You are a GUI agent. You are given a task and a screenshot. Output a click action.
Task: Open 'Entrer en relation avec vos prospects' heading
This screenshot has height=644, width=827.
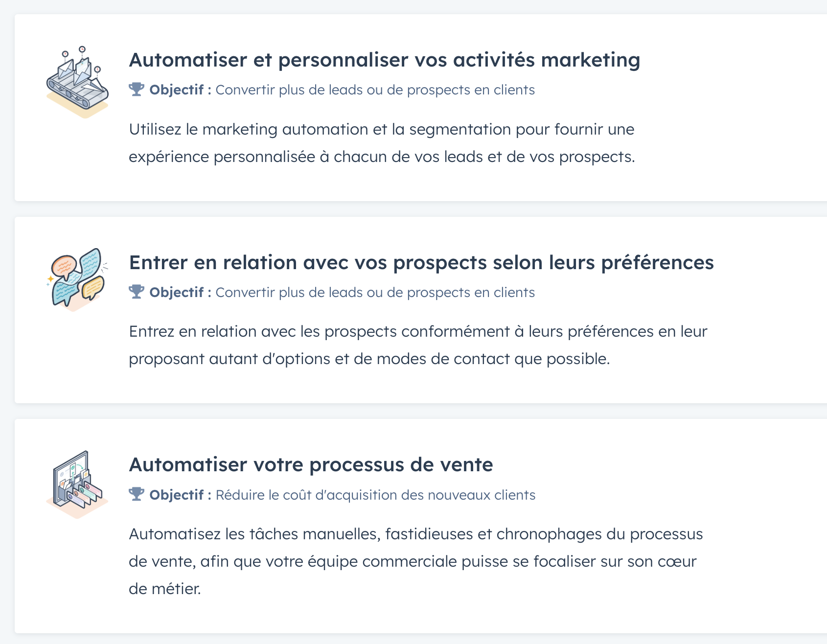coord(421,263)
